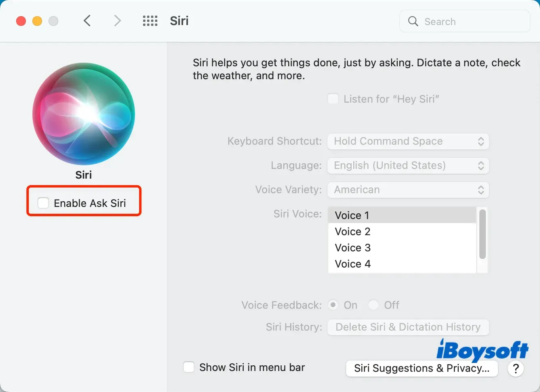Screen dimensions: 540x392
Task: Open Siri Suggestions & Privacy settings
Action: (422, 369)
